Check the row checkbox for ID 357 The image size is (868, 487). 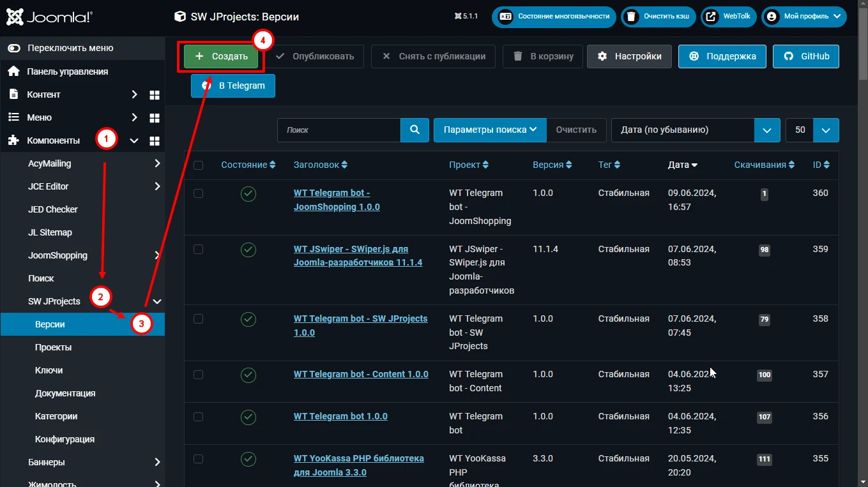coord(198,375)
